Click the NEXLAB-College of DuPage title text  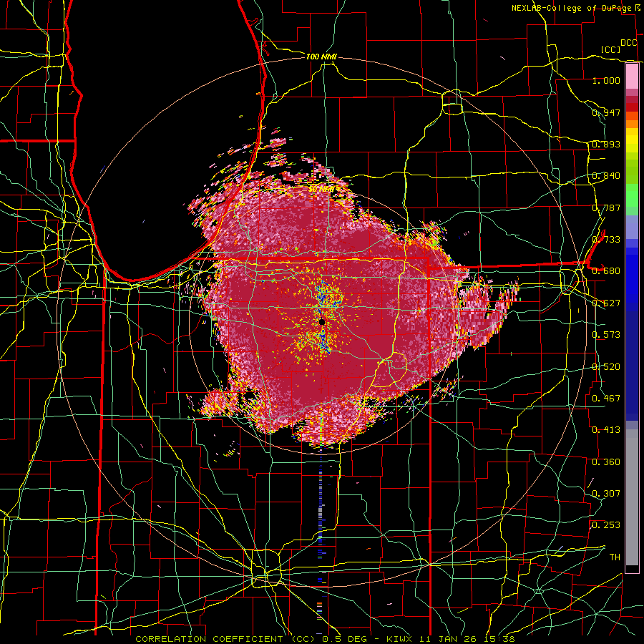pos(573,8)
